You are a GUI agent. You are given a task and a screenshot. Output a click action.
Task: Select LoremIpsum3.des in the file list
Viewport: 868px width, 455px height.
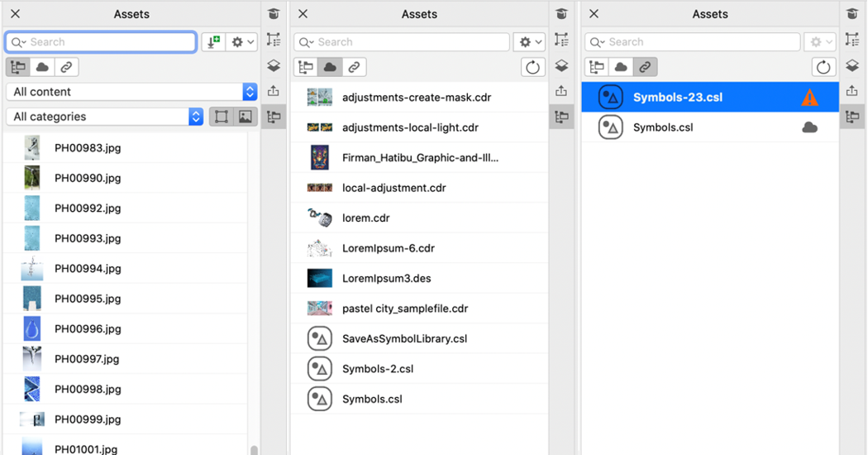click(x=386, y=279)
